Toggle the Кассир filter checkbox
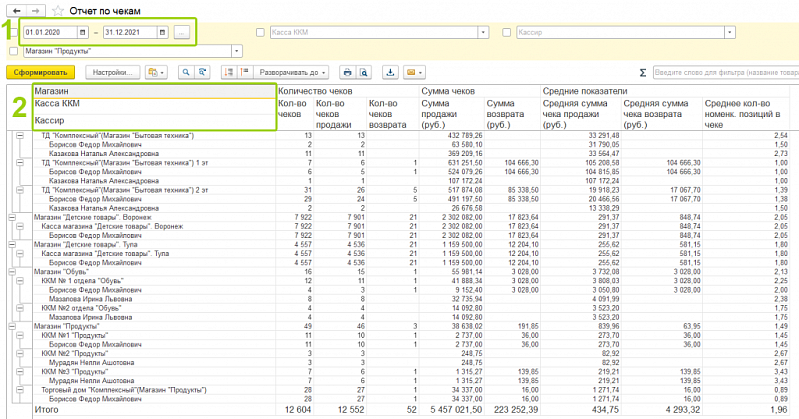Viewport: 799px width, 419px height. (507, 33)
